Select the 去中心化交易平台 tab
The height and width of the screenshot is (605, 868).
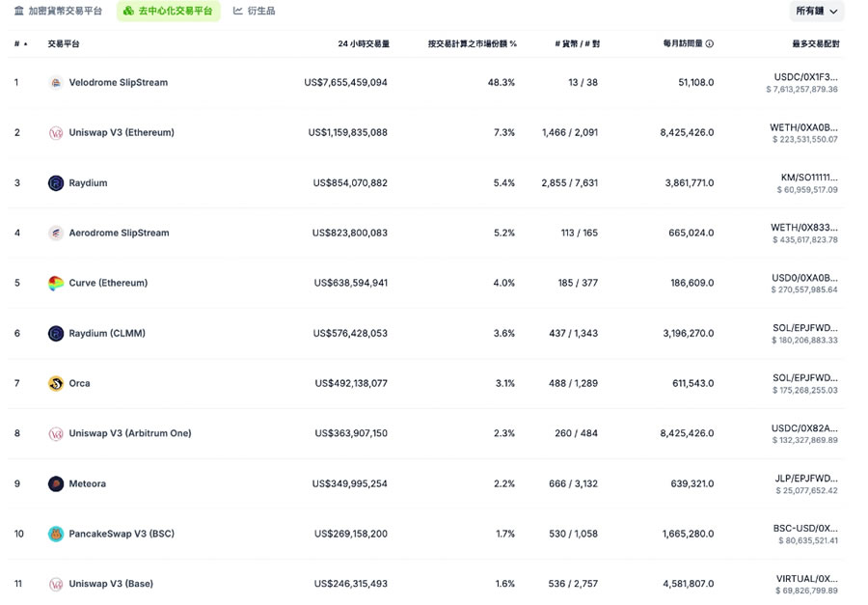[x=168, y=11]
